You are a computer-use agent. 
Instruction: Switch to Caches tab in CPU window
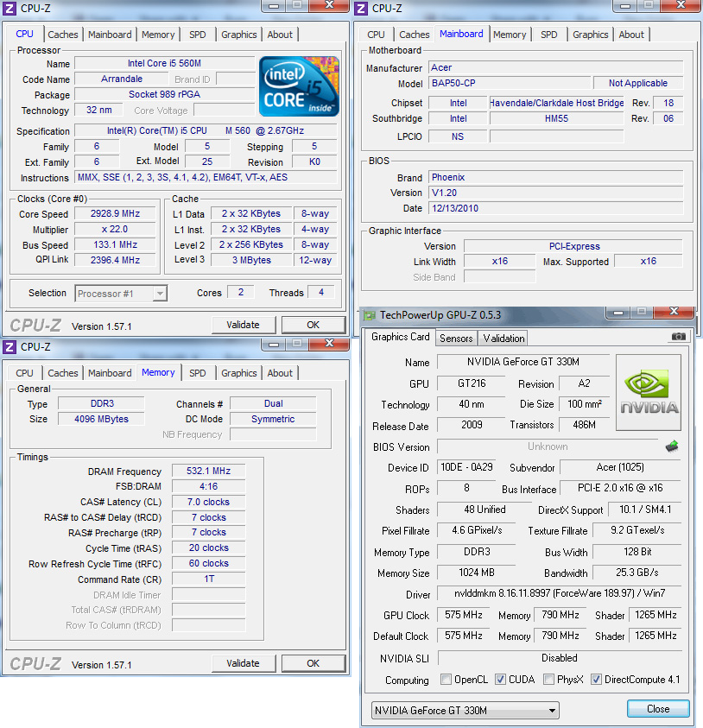click(63, 35)
